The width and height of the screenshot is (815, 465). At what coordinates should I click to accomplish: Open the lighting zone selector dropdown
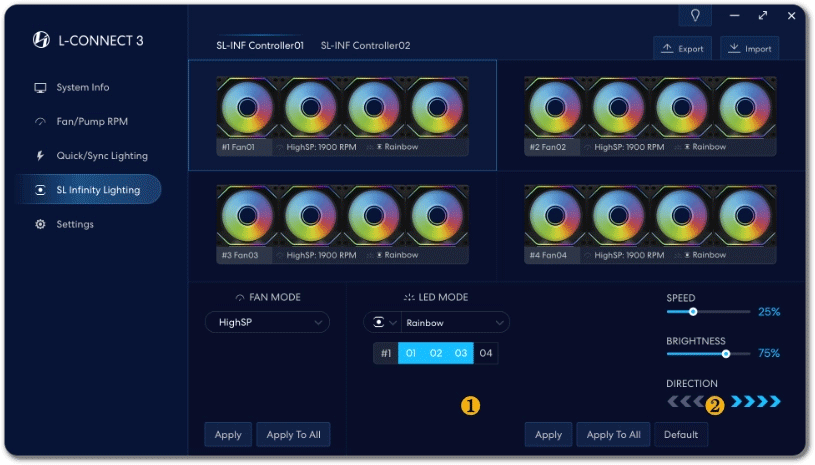pyautogui.click(x=383, y=323)
